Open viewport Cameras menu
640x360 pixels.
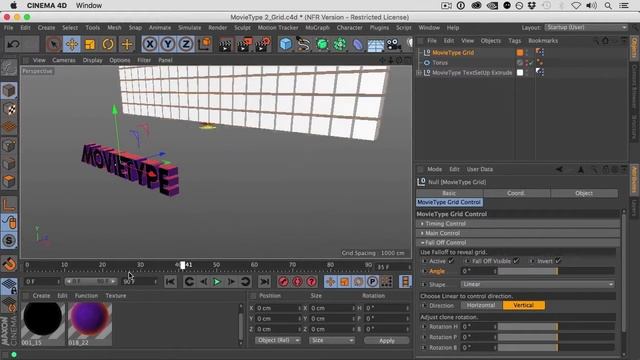[x=64, y=60]
